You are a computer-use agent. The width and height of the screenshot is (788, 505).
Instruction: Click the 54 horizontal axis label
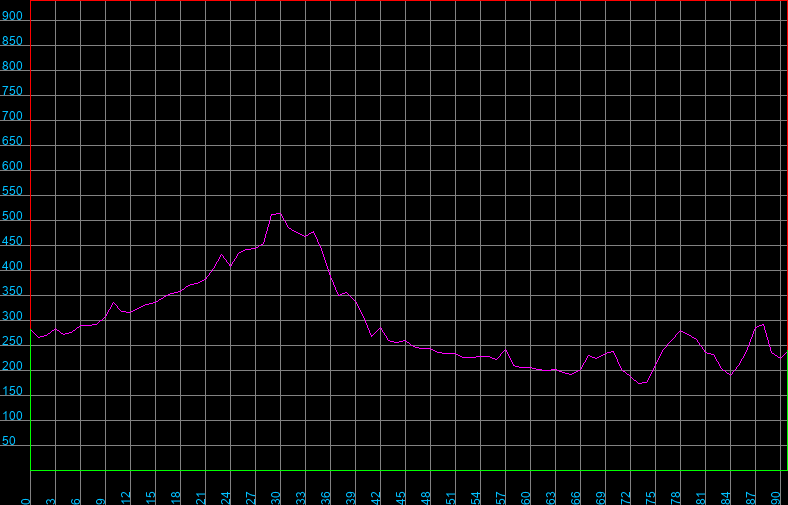coord(476,498)
